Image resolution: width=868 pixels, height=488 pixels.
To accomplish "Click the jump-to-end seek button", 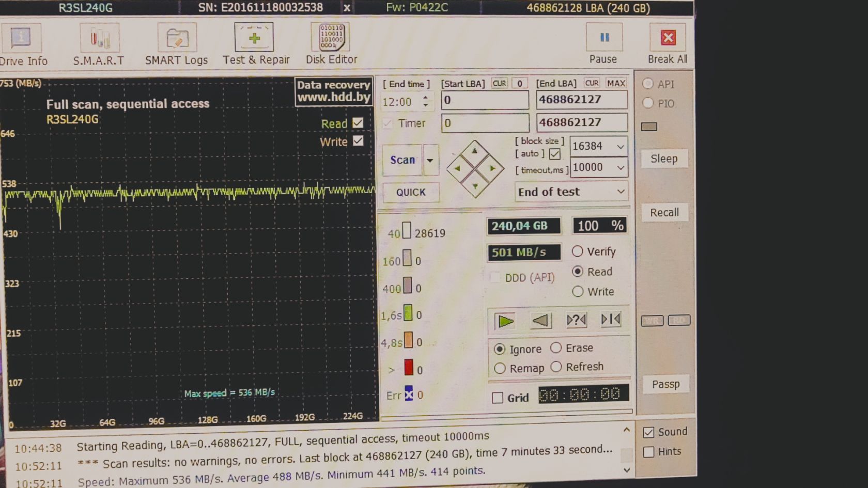I will [611, 319].
